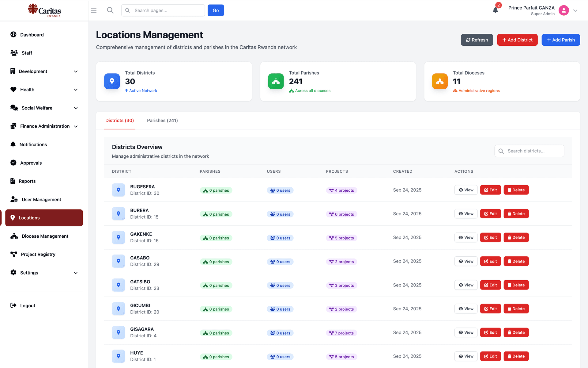
Task: Click the 7 projects badge for GISAGARA
Action: point(341,333)
